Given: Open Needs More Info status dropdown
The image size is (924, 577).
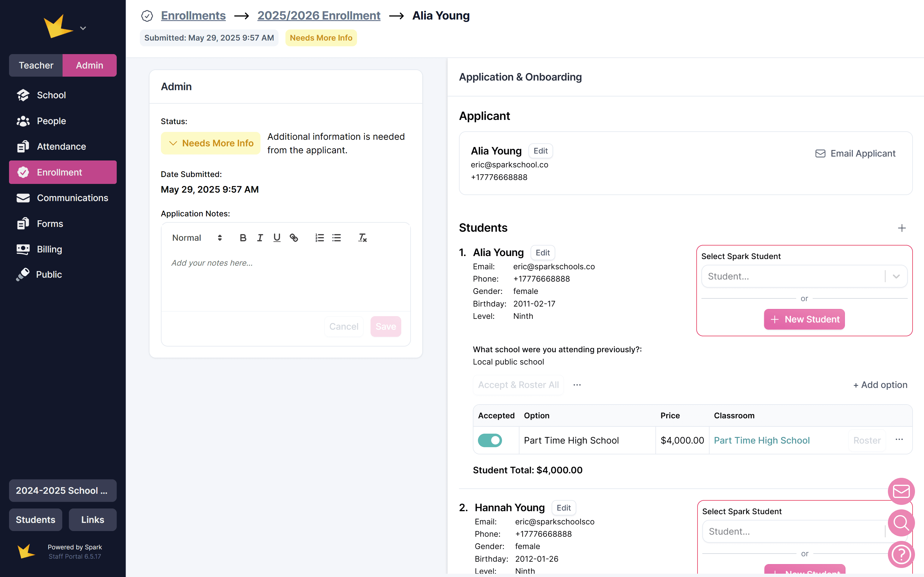Looking at the screenshot, I should (x=211, y=143).
